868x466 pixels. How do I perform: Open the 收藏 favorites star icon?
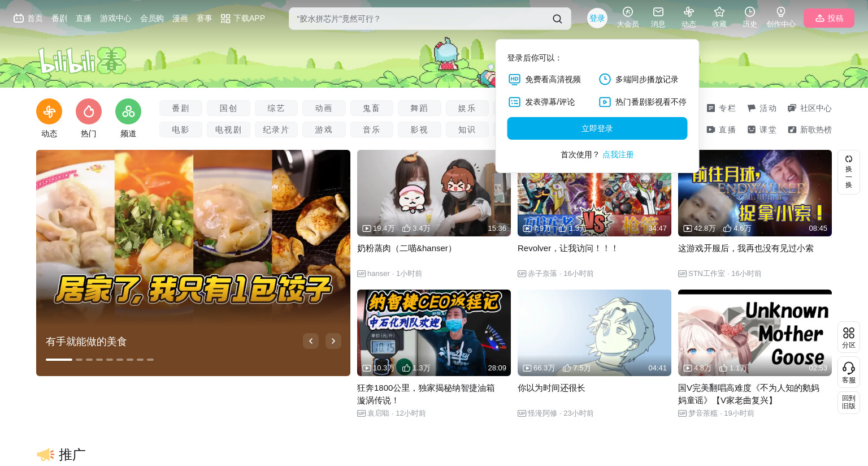pyautogui.click(x=719, y=12)
